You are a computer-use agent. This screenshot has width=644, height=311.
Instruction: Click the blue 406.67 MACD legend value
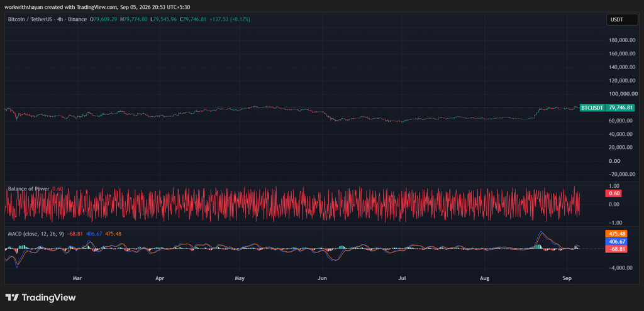[94, 234]
